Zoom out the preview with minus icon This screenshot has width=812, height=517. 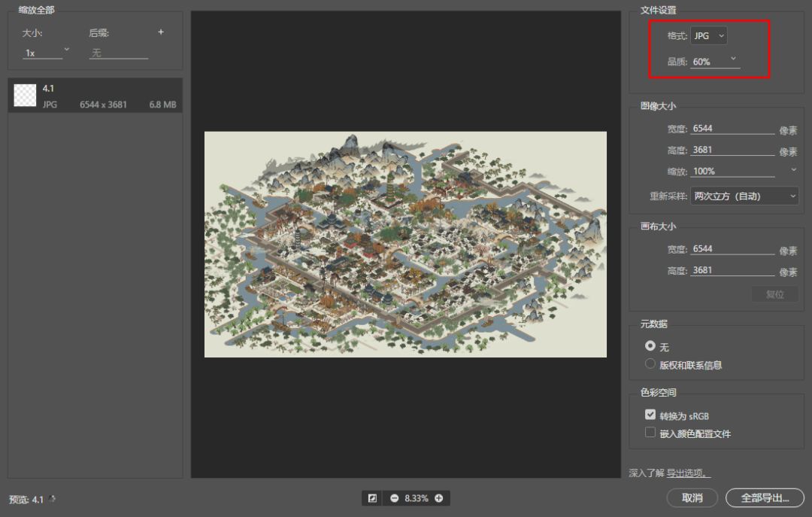click(x=394, y=498)
